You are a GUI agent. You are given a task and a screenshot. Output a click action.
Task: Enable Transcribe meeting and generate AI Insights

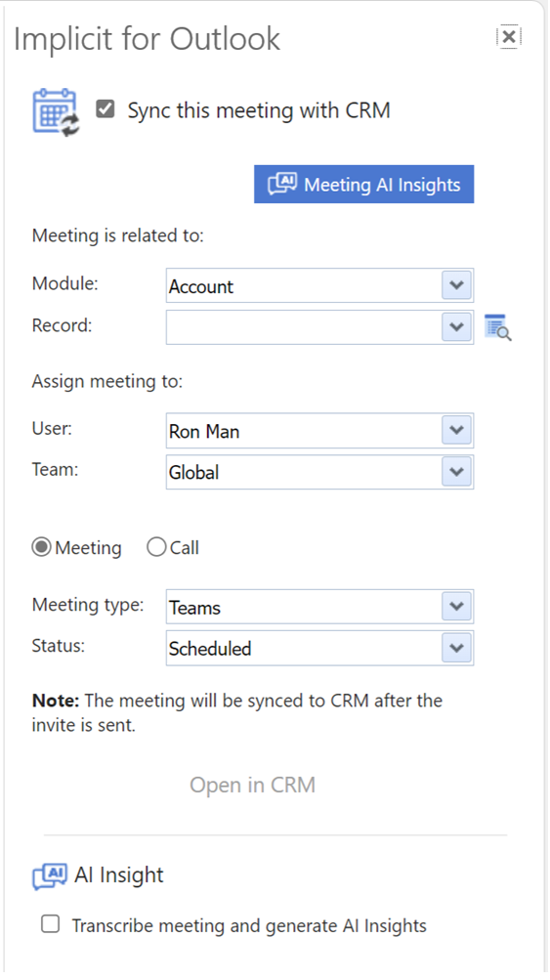click(x=51, y=923)
